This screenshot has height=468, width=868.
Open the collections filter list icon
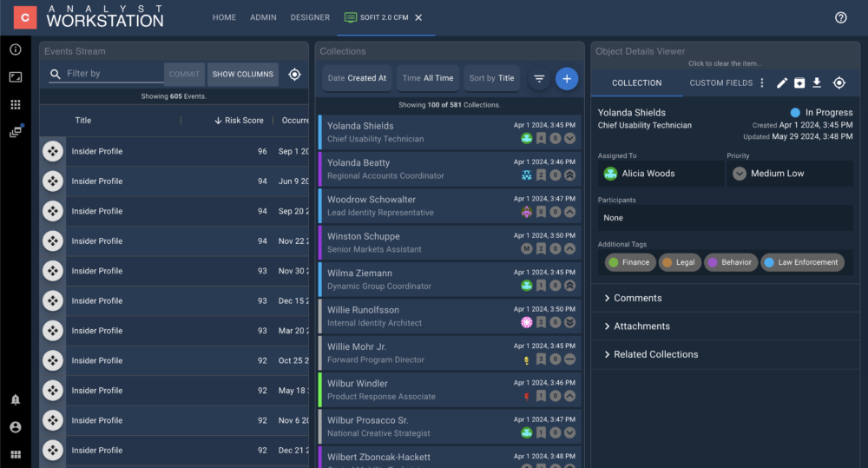(x=539, y=79)
